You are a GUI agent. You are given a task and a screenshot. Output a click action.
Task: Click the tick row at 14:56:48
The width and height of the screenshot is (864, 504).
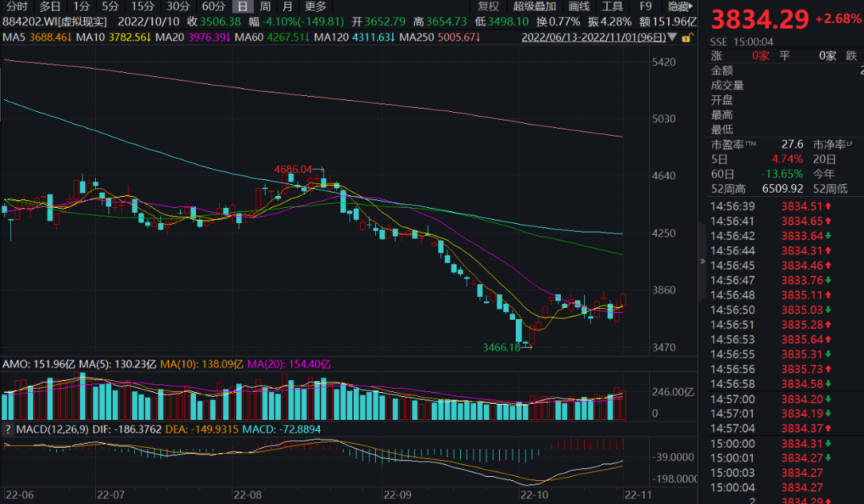[x=771, y=295]
